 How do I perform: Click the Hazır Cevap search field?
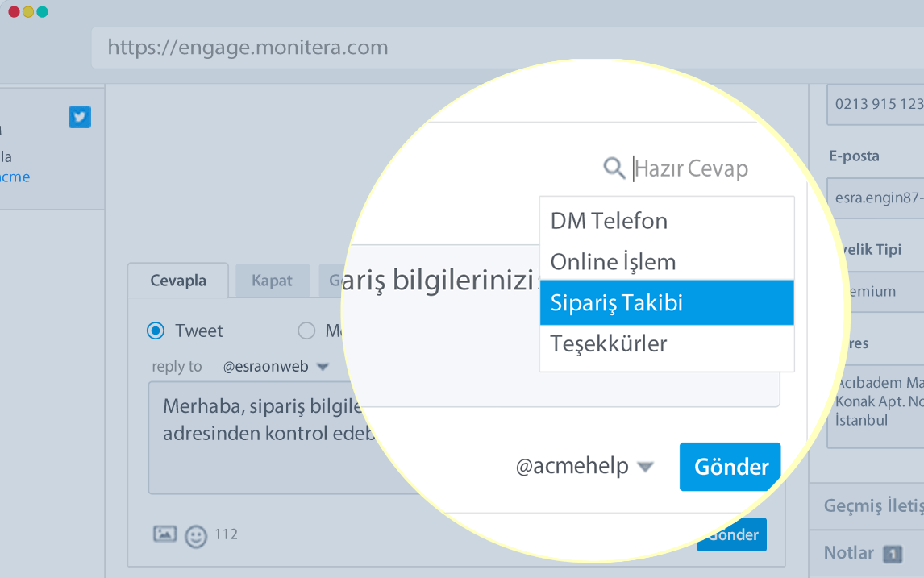(x=692, y=168)
